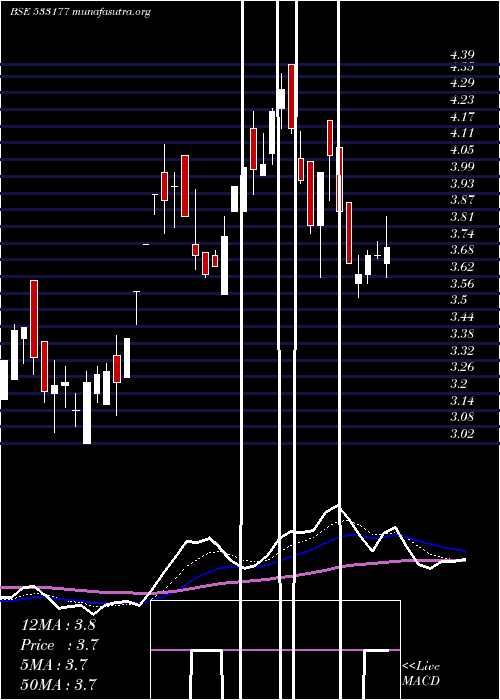Viewport: 500px width, 700px height.
Task: Click the BSE 533177 munafasutra.org title text
Action: pos(80,12)
